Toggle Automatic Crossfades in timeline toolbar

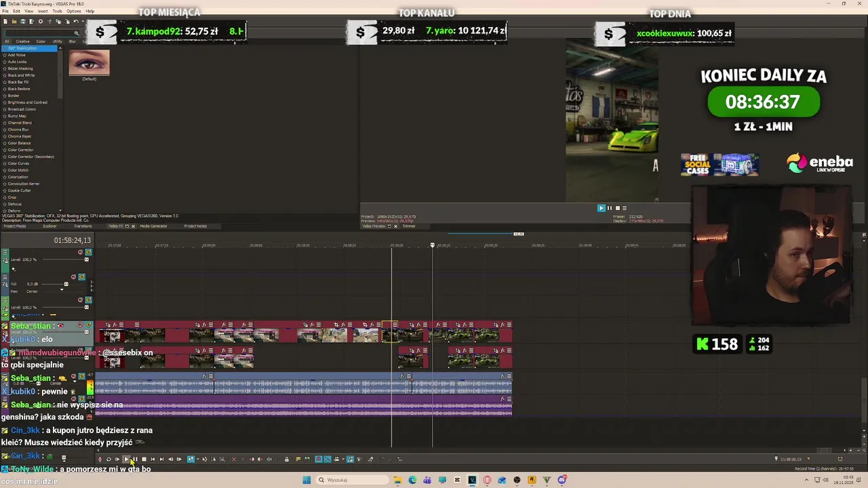tap(328, 460)
